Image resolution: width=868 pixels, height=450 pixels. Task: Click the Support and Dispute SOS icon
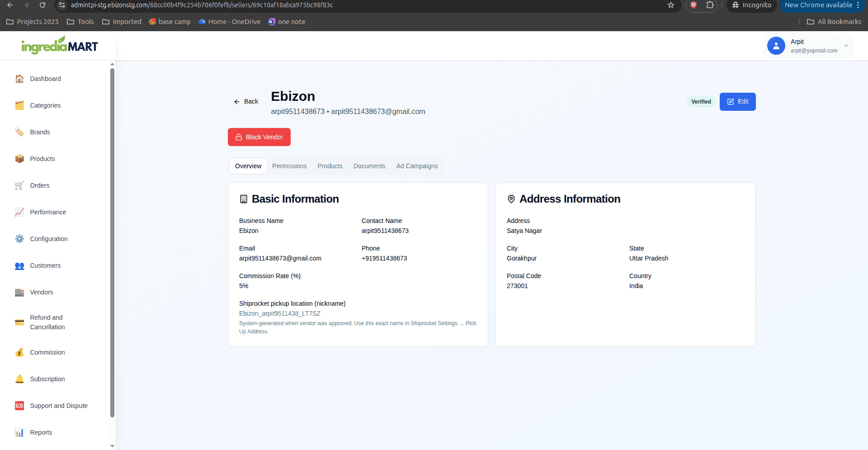tap(19, 406)
